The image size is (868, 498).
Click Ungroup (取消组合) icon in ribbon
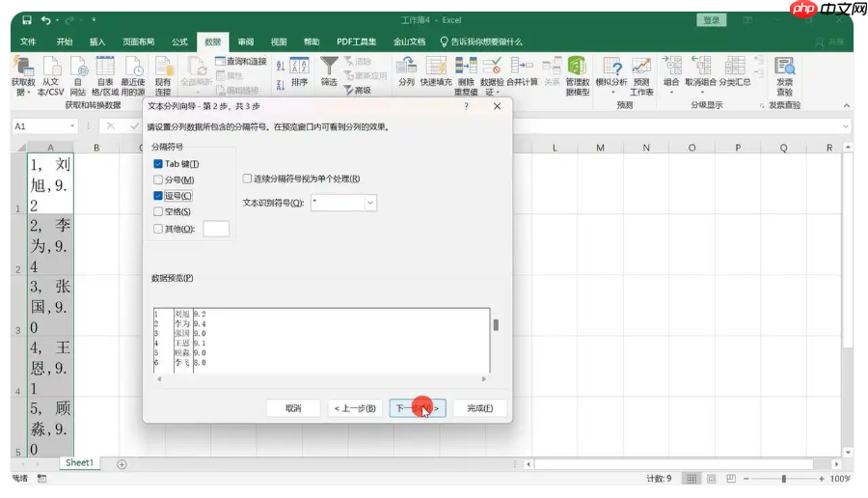coord(701,74)
